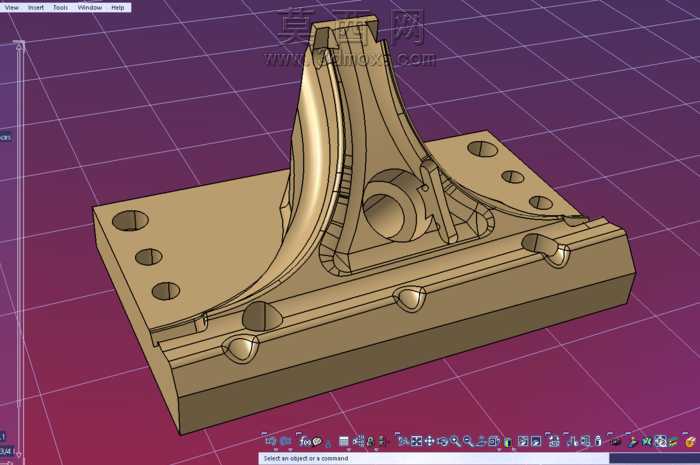Viewport: 700px width, 465px height.
Task: Click the green X-shaped toolbar icon
Action: pos(647,442)
